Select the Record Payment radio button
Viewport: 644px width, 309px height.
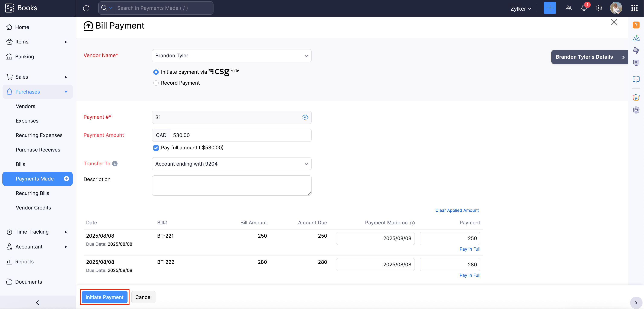click(x=156, y=83)
